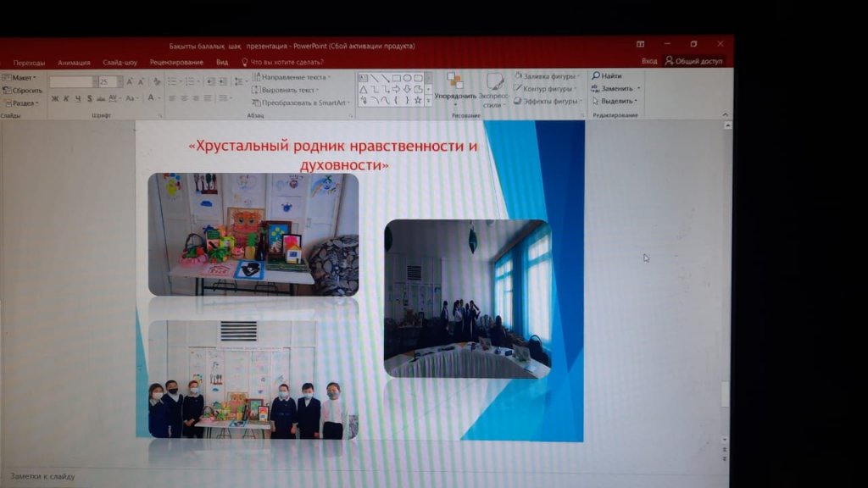Screen dimensions: 868x488
Task: Center-align the paragraph text
Action: [x=184, y=98]
